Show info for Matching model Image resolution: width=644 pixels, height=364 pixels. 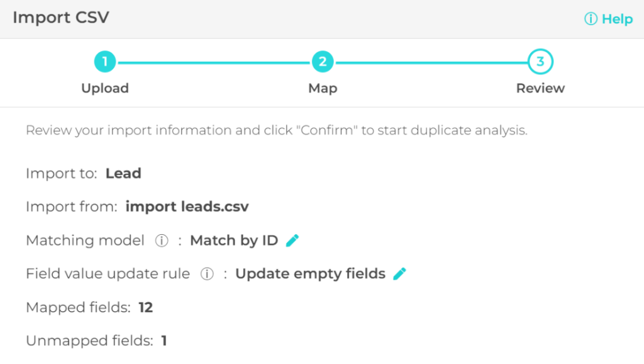pos(162,241)
